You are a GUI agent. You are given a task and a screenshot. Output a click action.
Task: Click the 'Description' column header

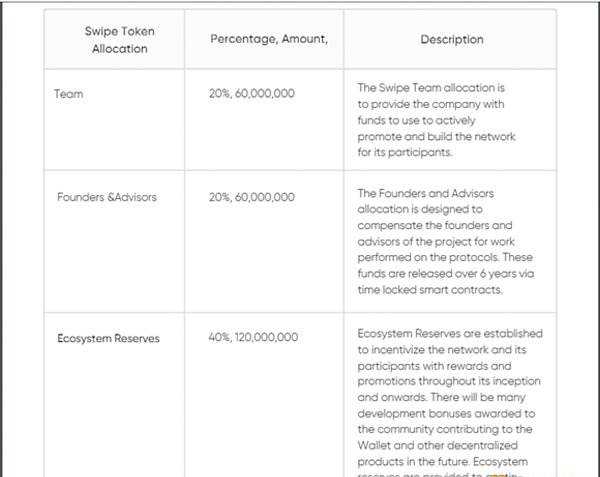tap(452, 39)
